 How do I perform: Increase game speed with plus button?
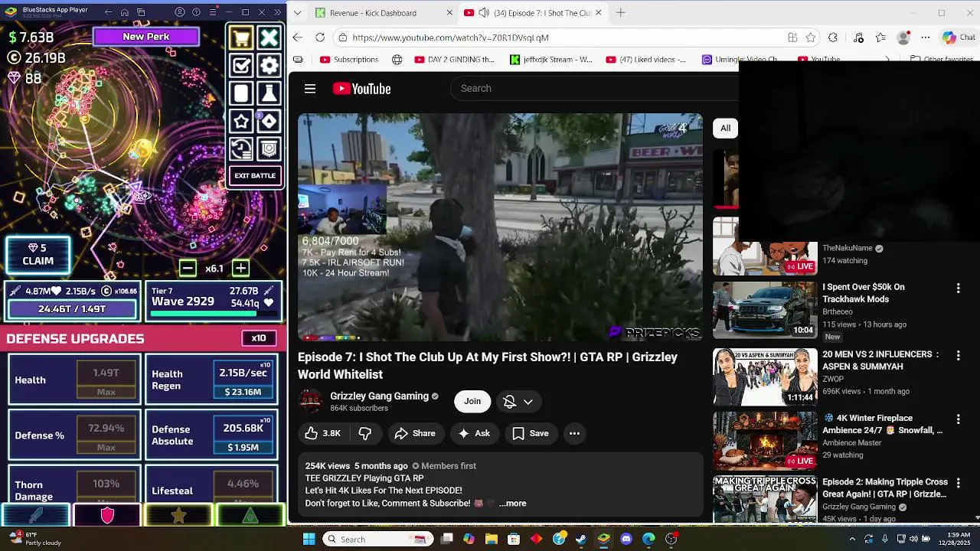(240, 268)
